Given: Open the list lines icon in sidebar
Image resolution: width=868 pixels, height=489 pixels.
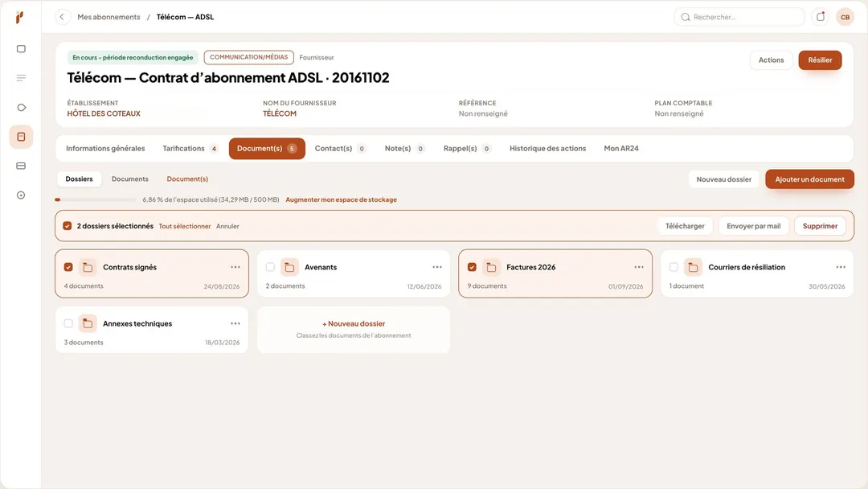Looking at the screenshot, I should point(21,78).
